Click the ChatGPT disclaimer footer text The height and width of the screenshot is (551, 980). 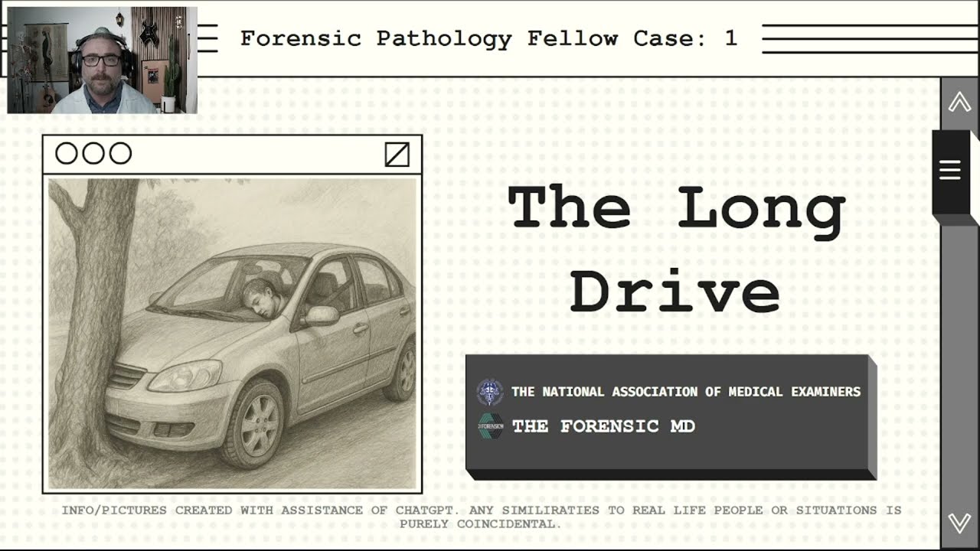[x=482, y=517]
